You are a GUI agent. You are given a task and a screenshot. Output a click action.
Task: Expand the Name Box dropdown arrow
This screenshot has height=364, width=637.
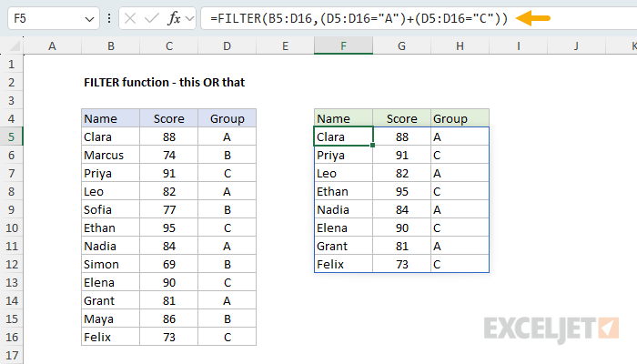click(89, 19)
